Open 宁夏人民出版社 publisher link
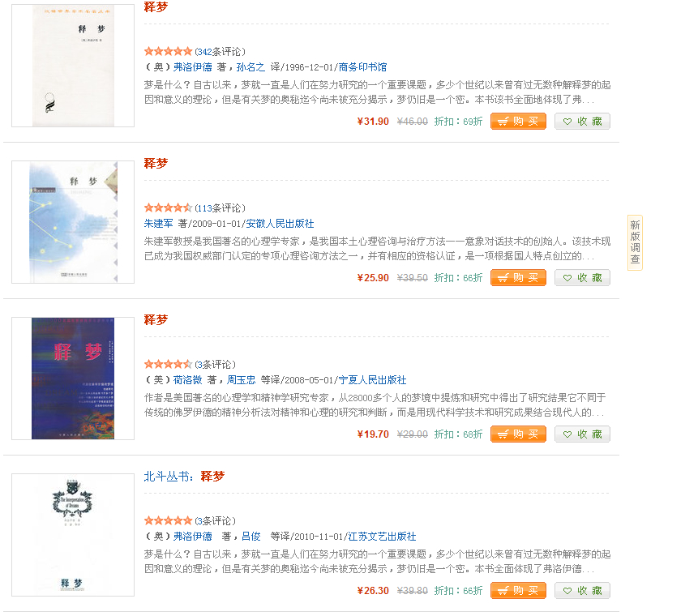Image resolution: width=698 pixels, height=616 pixels. point(372,380)
